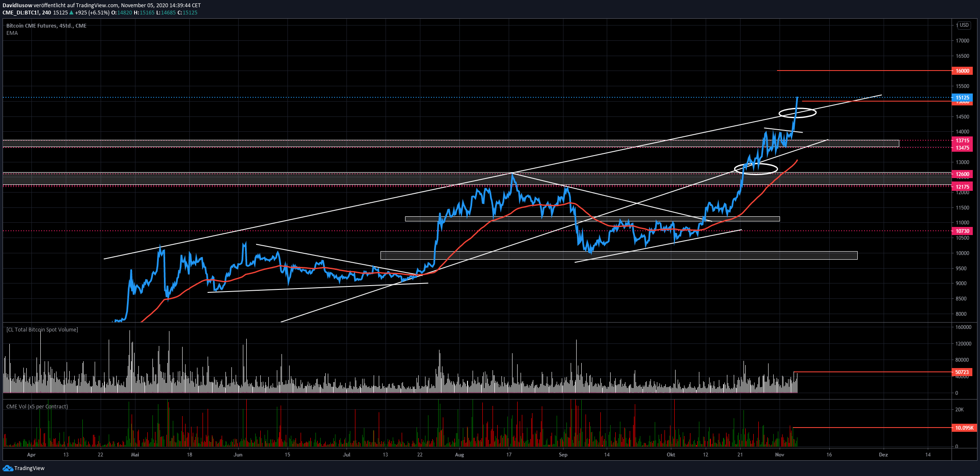Click the 10.095K CME volume label
Screen dimensions: 980x476
tap(964, 428)
